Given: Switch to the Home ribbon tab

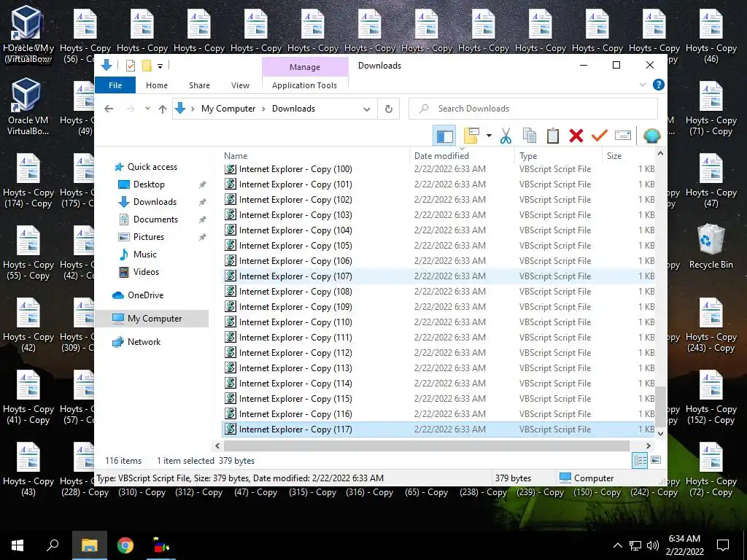Looking at the screenshot, I should (x=157, y=85).
